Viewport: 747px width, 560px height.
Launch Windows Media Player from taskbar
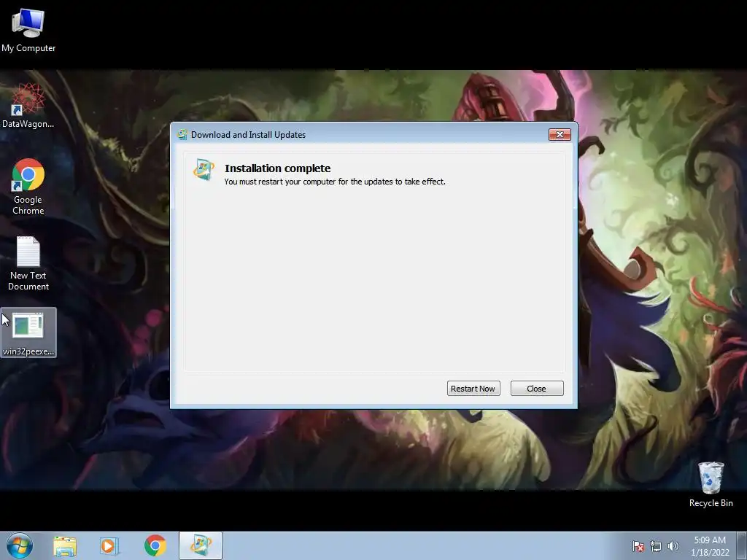click(109, 545)
